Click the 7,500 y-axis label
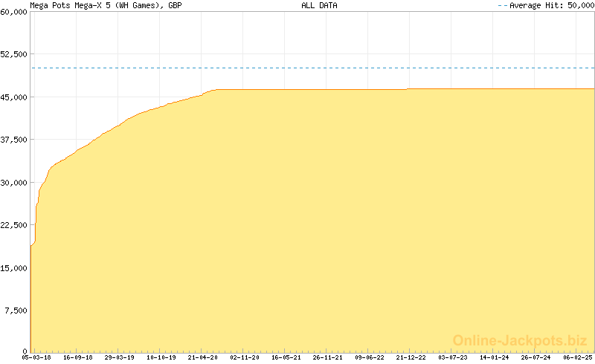 coord(16,311)
